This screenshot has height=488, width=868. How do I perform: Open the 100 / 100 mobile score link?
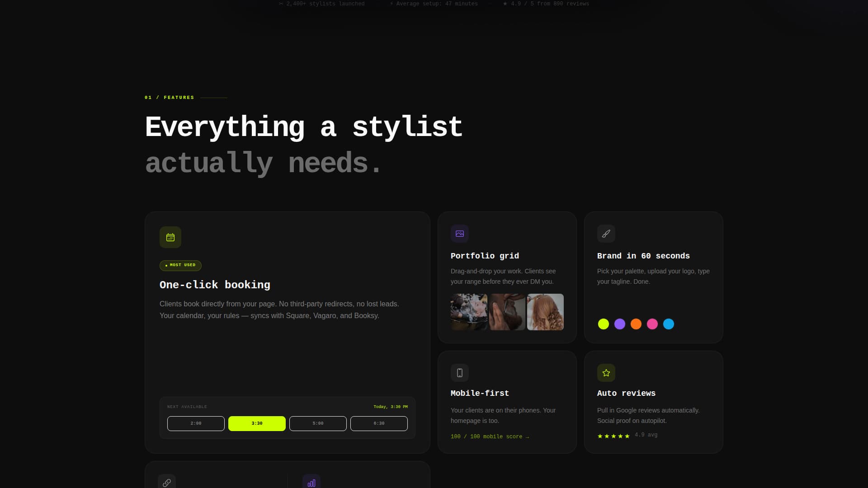point(490,436)
